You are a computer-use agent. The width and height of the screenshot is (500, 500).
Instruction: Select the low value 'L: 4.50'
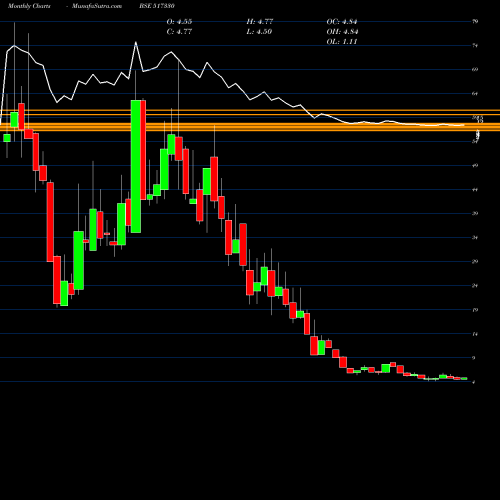point(259,32)
